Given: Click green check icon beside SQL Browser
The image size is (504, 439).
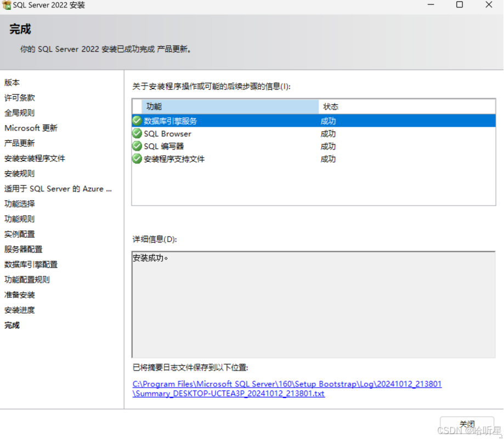Looking at the screenshot, I should [137, 133].
